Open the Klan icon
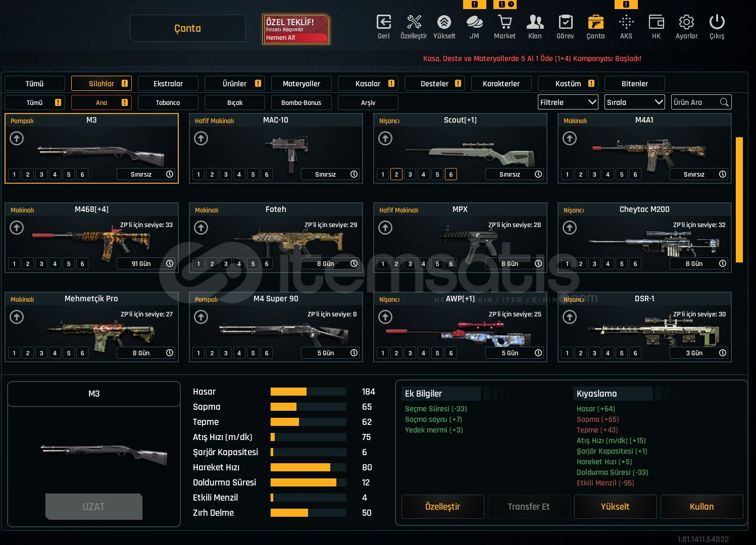Image resolution: width=756 pixels, height=545 pixels. [535, 22]
